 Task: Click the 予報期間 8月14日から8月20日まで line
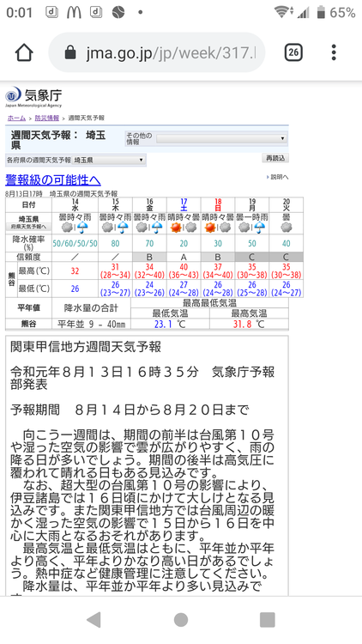(130, 410)
